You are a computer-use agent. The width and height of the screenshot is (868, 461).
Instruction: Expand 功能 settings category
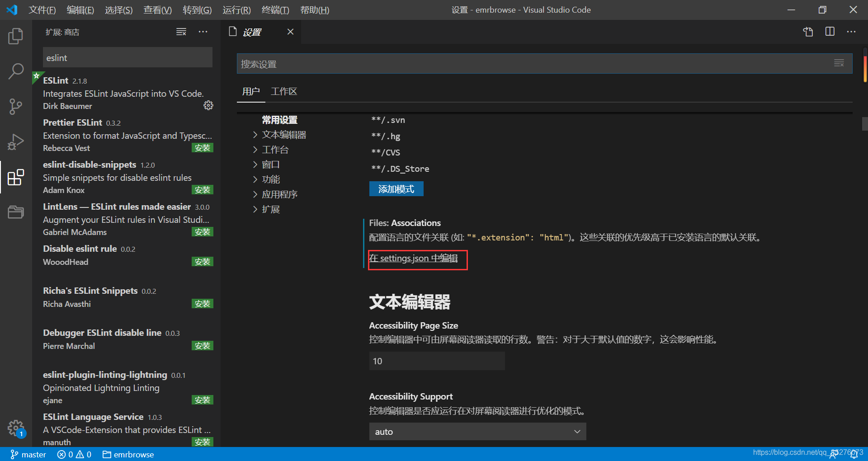point(266,179)
